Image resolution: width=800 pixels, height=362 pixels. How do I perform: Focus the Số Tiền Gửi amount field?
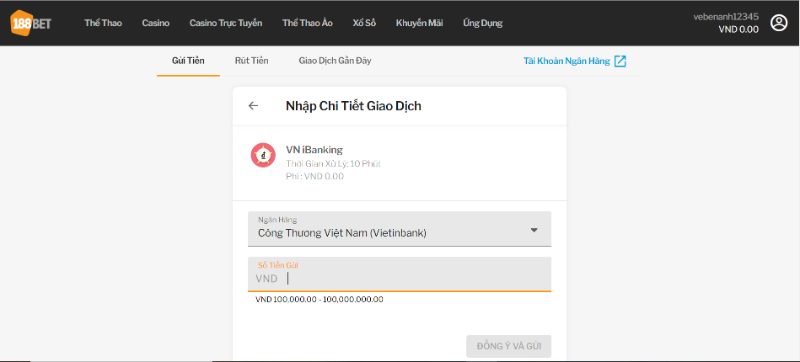(399, 274)
